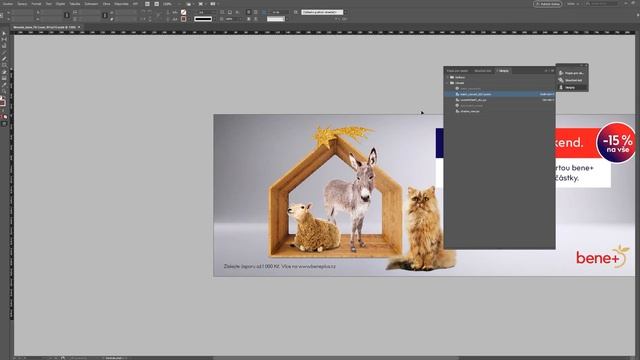Screen dimensions: 640x360
Task: Select the Pen tool in toolbox
Action: point(4,59)
